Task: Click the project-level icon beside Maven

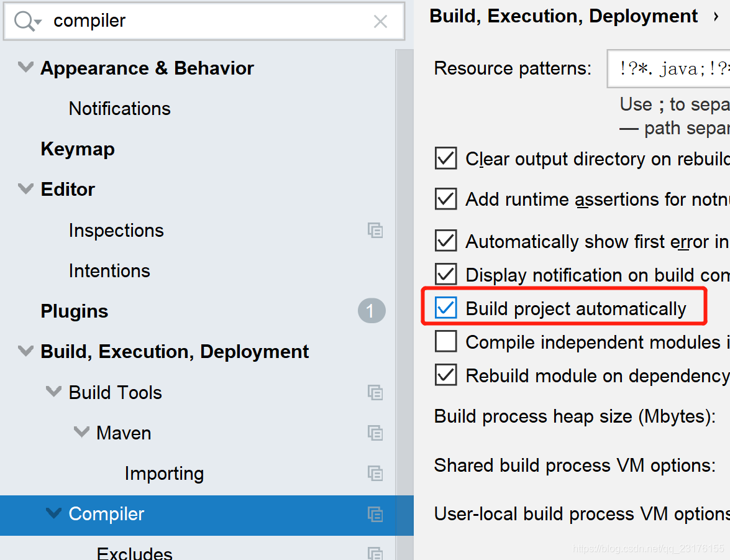Action: 375,433
